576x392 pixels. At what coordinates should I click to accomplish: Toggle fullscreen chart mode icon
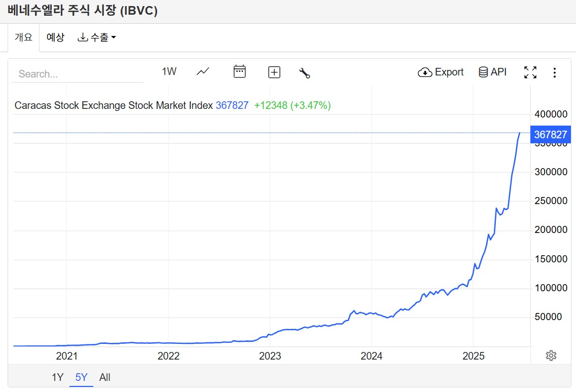[530, 72]
